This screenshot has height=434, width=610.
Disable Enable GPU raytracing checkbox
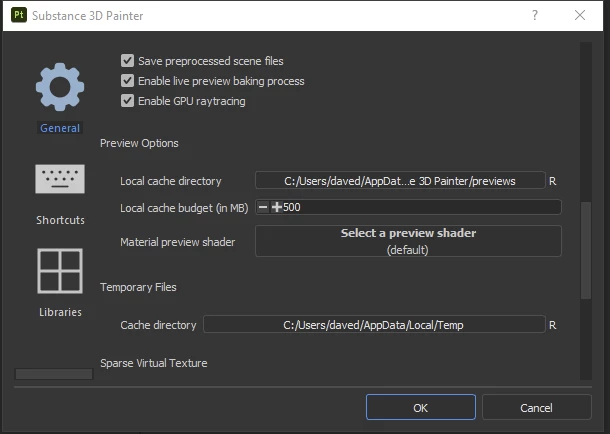tap(127, 101)
